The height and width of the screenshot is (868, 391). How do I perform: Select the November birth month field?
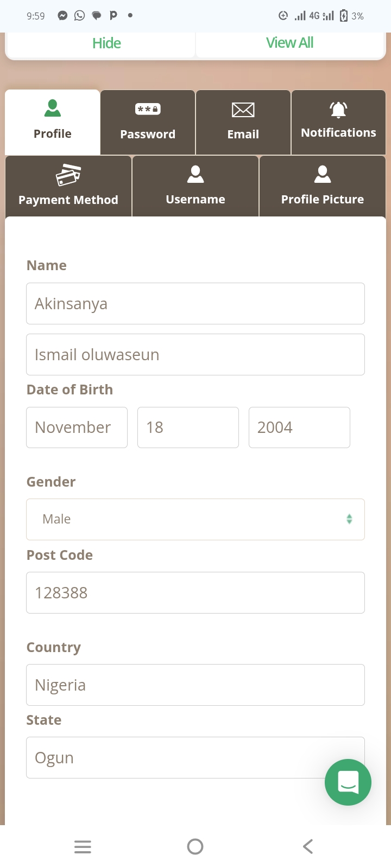click(77, 427)
